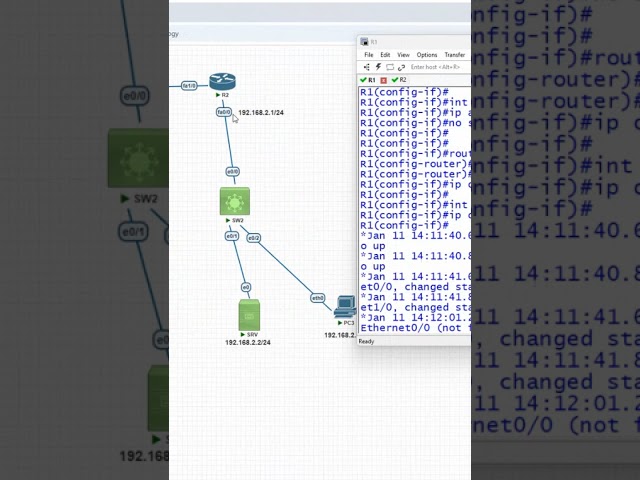This screenshot has height=480, width=640.
Task: Click the chain link toolbar icon
Action: click(401, 67)
